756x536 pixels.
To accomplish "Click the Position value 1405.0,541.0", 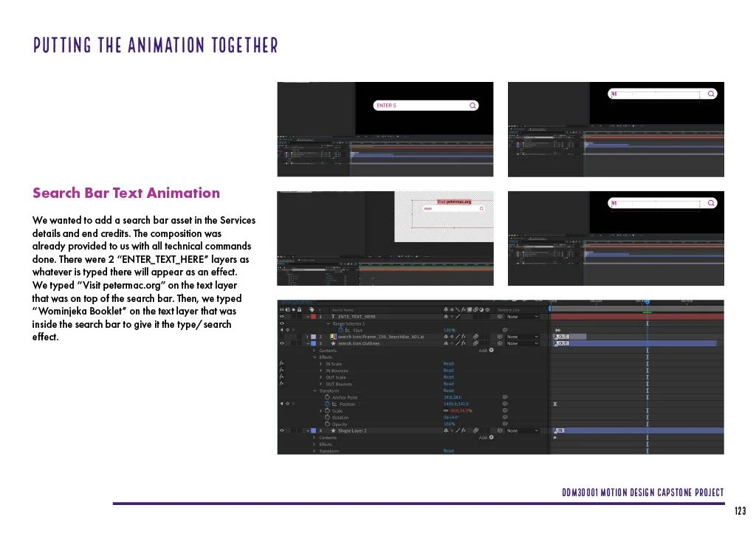I will tap(456, 404).
